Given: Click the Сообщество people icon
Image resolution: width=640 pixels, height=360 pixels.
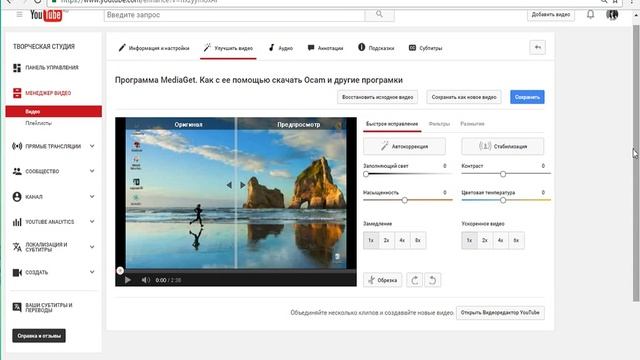Looking at the screenshot, I should [x=17, y=171].
